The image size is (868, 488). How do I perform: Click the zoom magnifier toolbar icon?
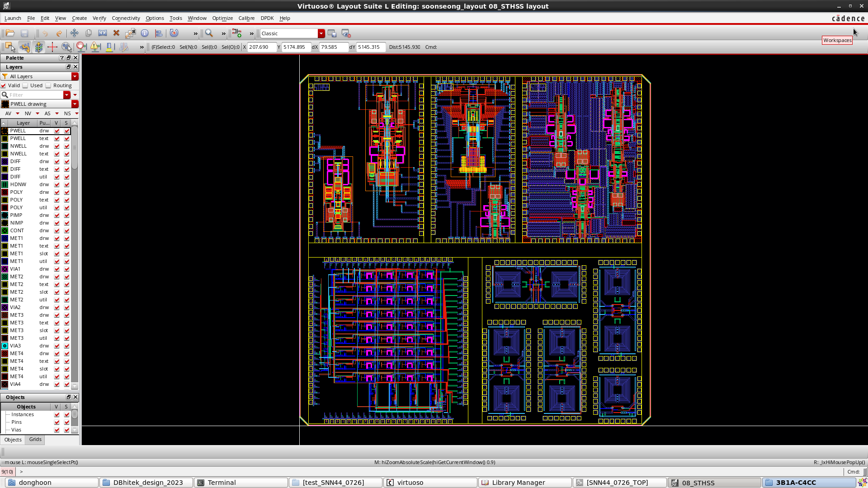(x=209, y=33)
